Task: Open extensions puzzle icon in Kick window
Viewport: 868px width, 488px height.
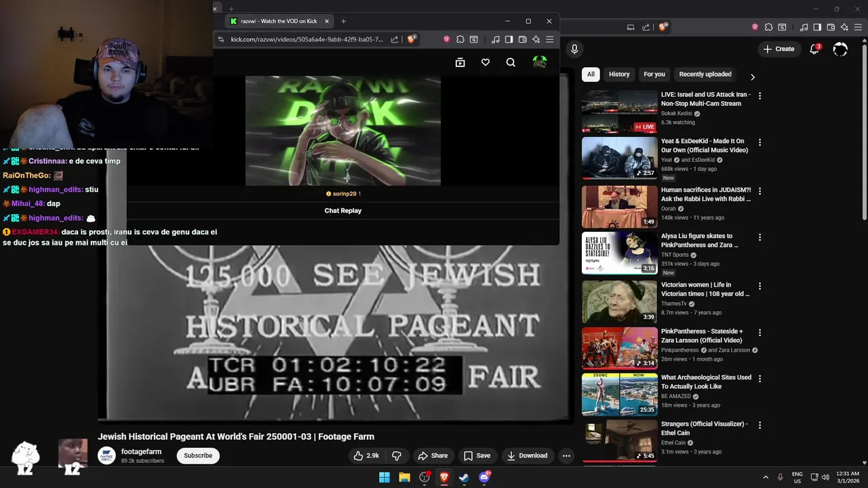Action: pyautogui.click(x=460, y=39)
